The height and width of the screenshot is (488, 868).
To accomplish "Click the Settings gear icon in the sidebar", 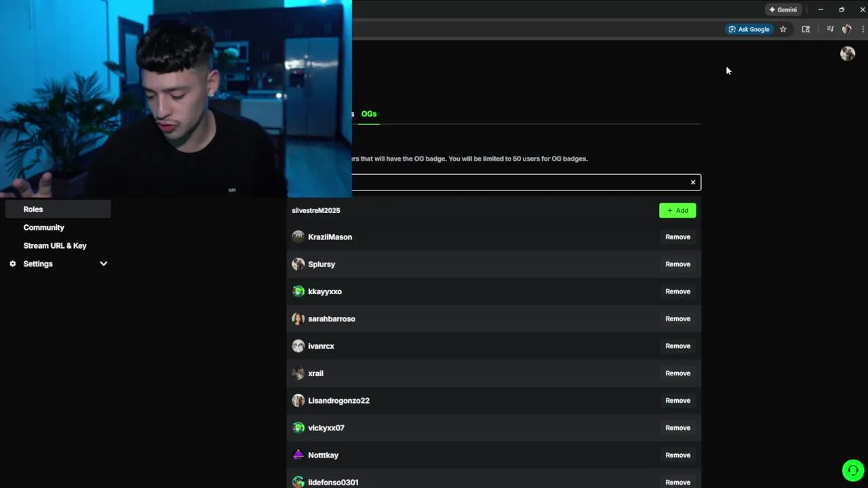I will [x=12, y=264].
